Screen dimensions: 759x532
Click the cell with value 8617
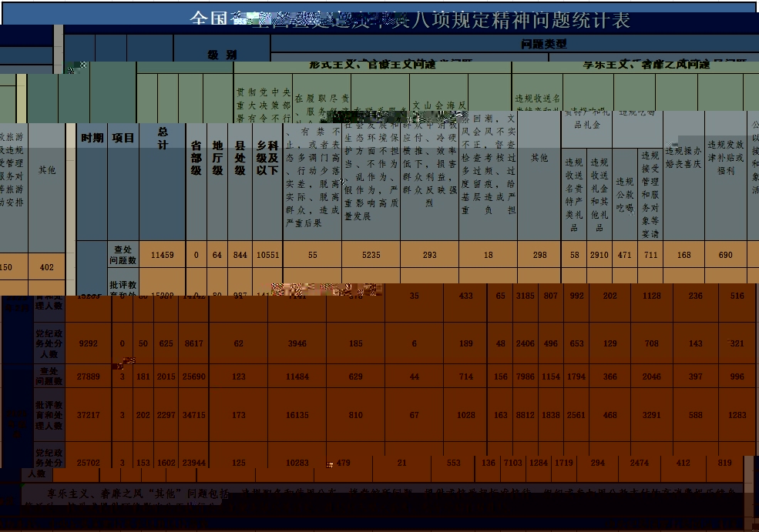coord(194,343)
